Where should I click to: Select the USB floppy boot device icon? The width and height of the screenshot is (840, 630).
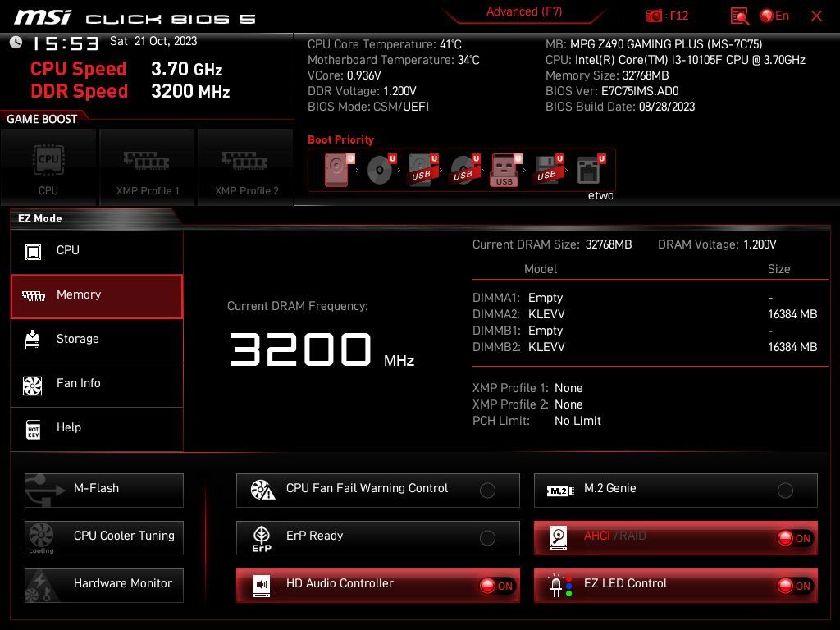[x=549, y=170]
